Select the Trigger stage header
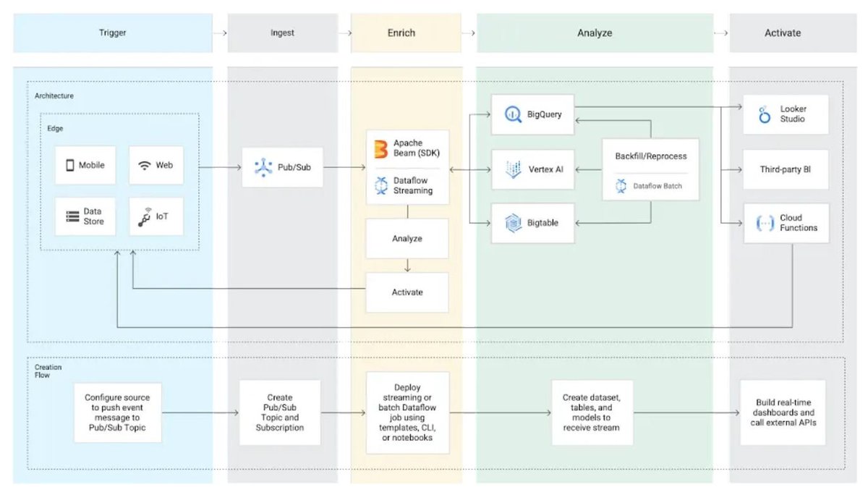 [113, 33]
